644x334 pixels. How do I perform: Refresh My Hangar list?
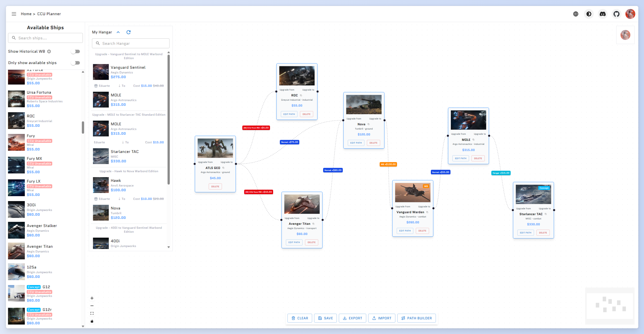(128, 32)
